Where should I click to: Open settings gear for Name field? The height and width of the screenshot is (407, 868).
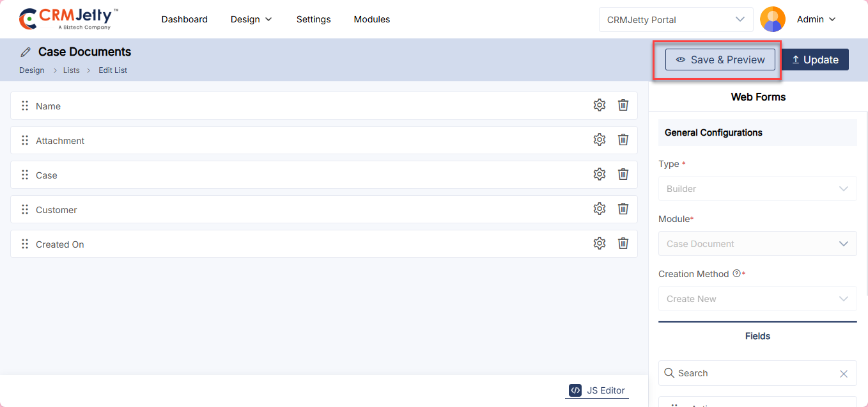(x=599, y=106)
